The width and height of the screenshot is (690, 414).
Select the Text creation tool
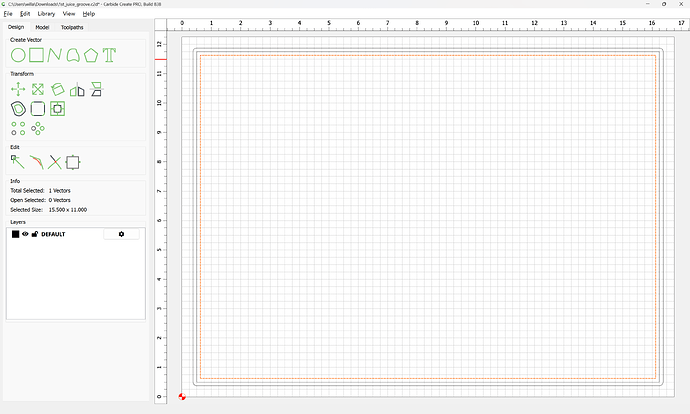109,55
